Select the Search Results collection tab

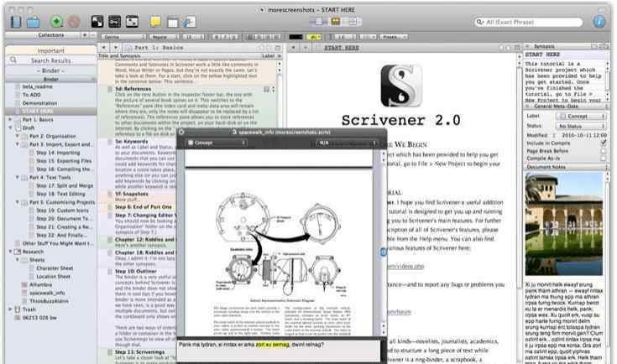(50, 60)
